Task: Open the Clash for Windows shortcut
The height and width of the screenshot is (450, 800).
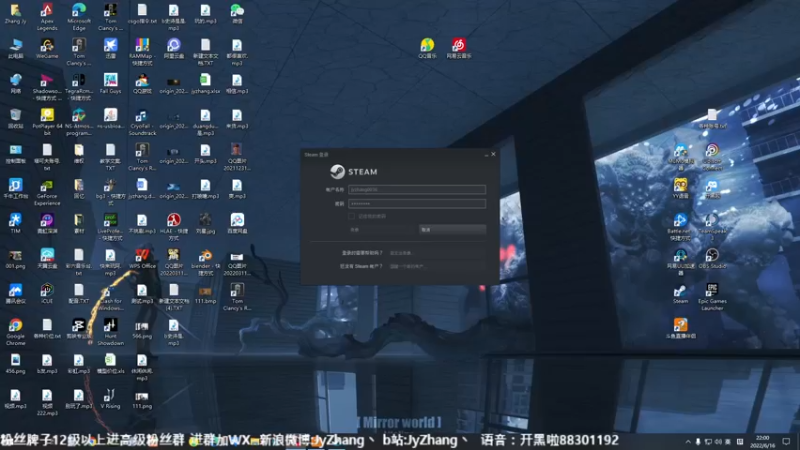Action: coord(110,297)
